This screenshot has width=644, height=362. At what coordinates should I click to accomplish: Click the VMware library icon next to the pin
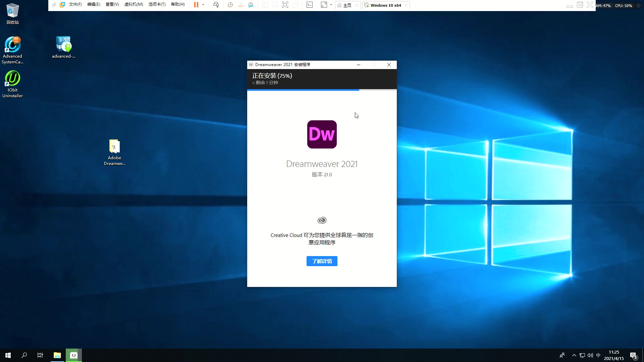tap(62, 5)
